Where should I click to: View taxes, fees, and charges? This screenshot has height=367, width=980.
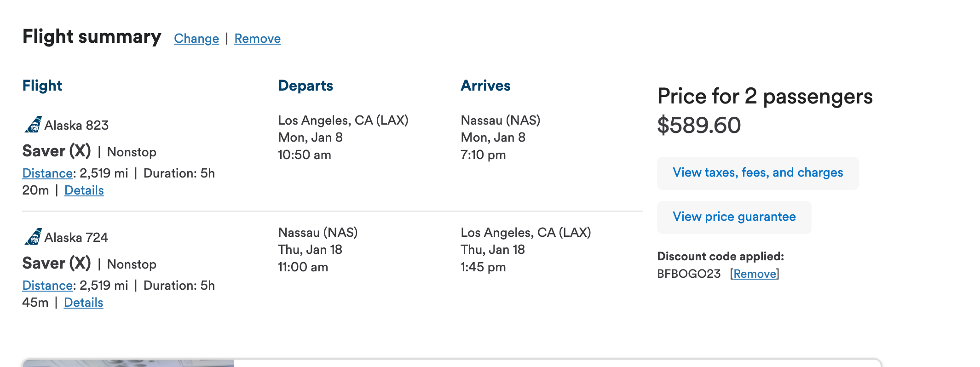(x=757, y=172)
